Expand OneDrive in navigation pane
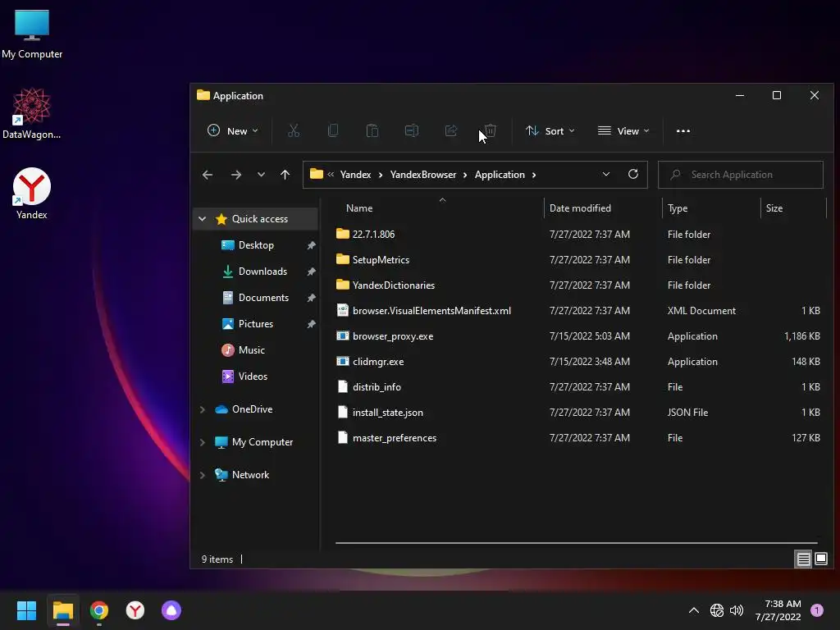 click(x=203, y=409)
